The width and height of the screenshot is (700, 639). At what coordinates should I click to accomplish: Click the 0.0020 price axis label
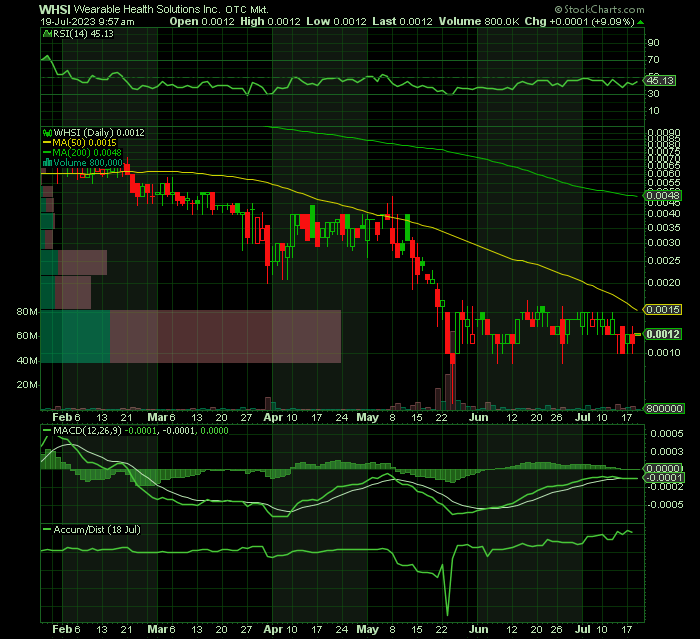[x=664, y=283]
